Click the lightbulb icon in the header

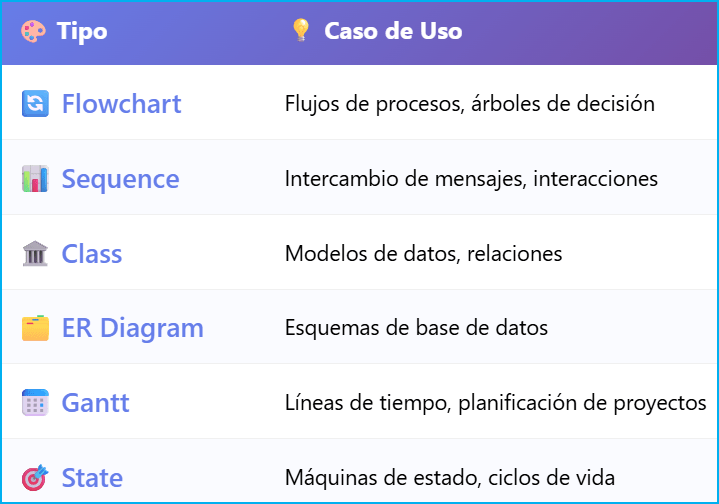[x=300, y=31]
